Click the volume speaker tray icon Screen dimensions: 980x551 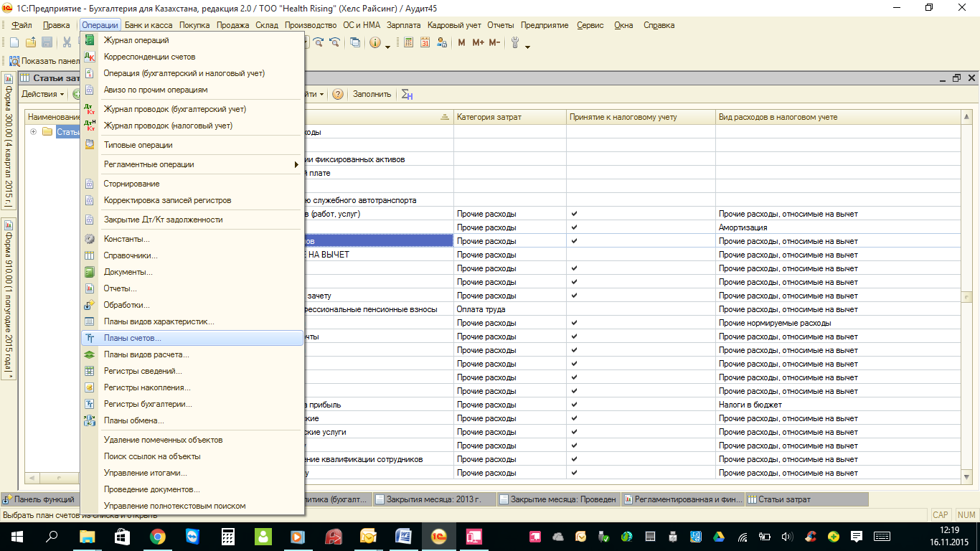point(787,537)
